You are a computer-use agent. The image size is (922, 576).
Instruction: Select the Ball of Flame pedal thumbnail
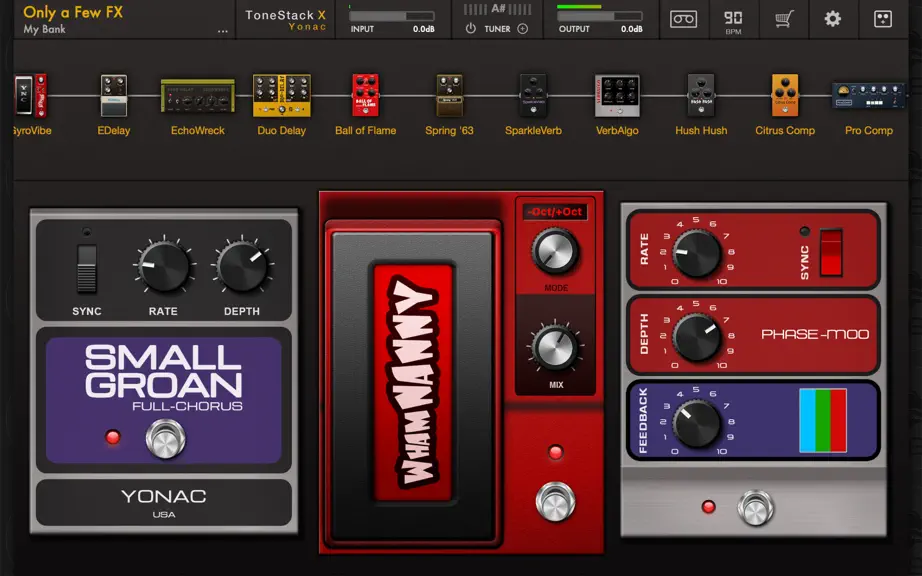tap(365, 95)
